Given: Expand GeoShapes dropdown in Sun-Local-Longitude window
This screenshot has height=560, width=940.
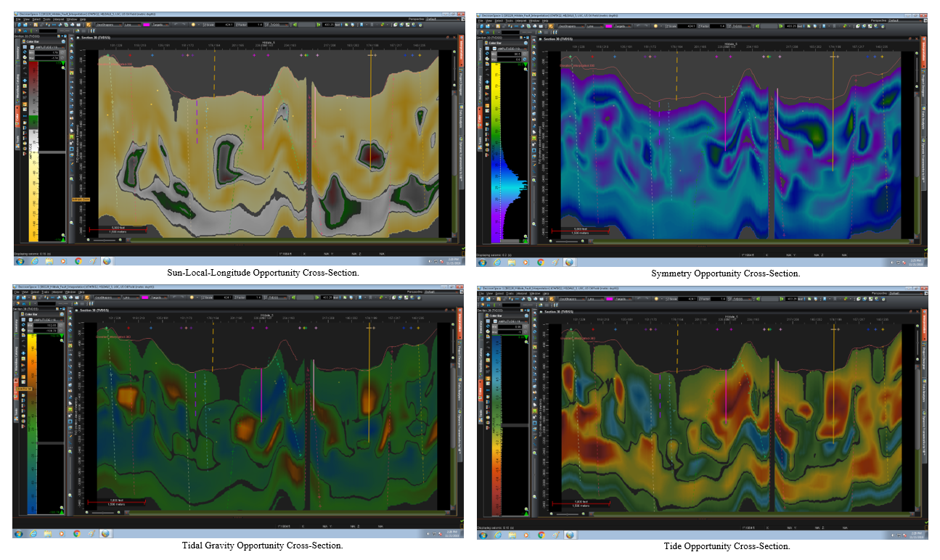Looking at the screenshot, I should click(110, 25).
